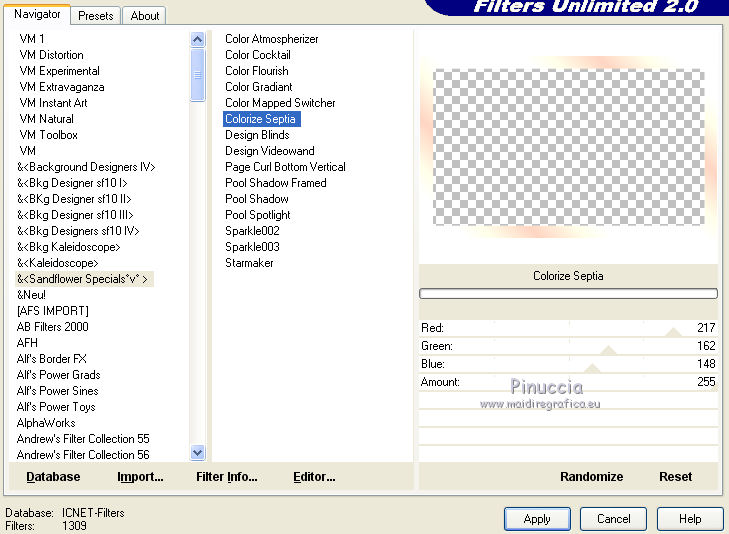Screen dimensions: 729x534
Task: Click the filter preview image
Action: (x=568, y=147)
